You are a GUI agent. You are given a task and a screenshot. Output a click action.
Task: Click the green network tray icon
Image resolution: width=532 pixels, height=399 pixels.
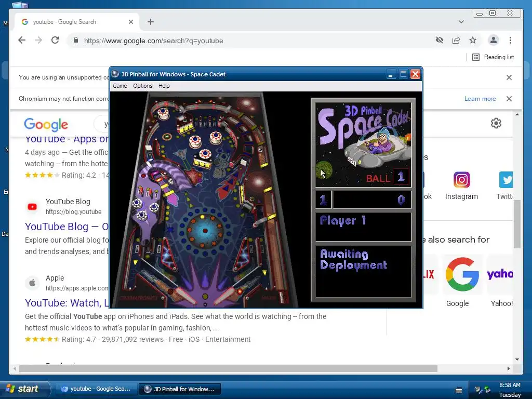(x=487, y=390)
